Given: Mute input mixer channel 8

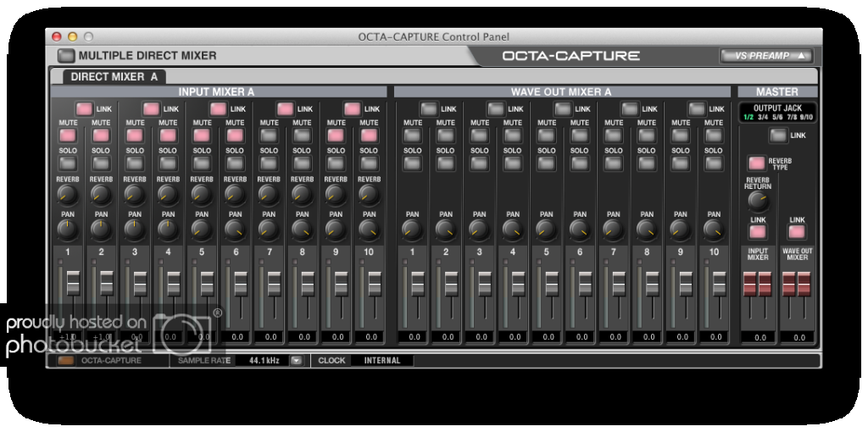Looking at the screenshot, I should click(x=303, y=136).
